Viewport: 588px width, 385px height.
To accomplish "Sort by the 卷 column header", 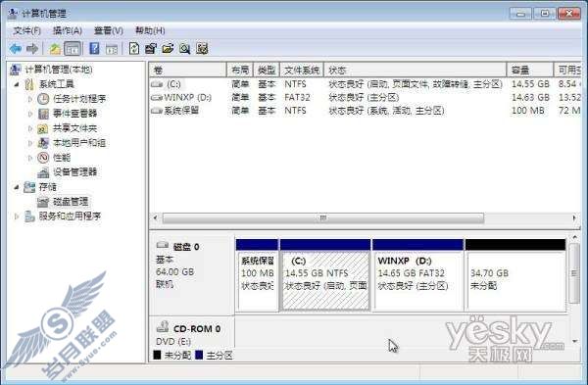I will 188,71.
